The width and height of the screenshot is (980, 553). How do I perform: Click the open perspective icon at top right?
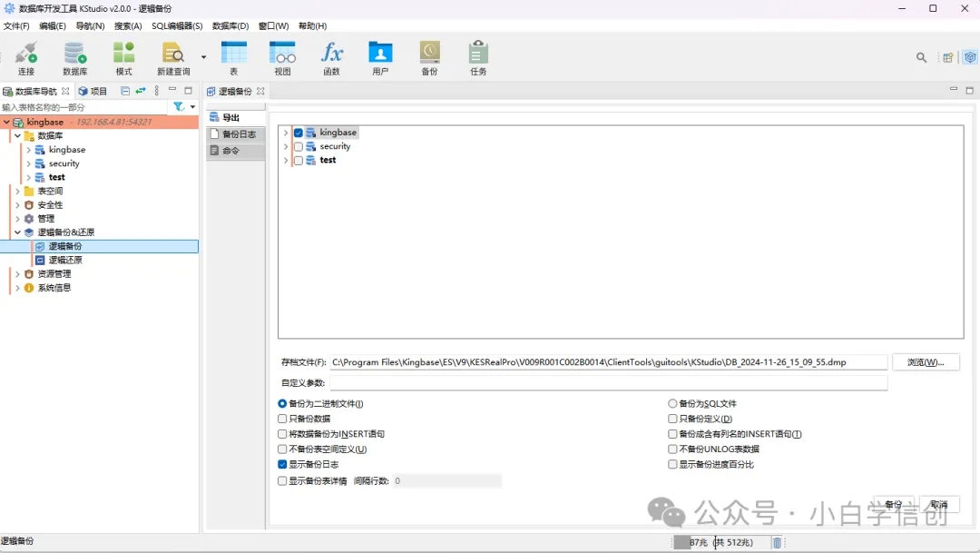[x=948, y=57]
